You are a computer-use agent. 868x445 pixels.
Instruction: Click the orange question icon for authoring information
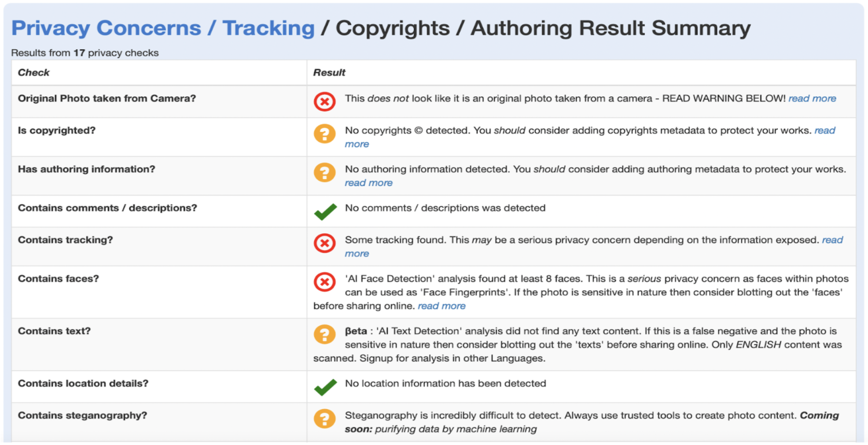coord(325,172)
